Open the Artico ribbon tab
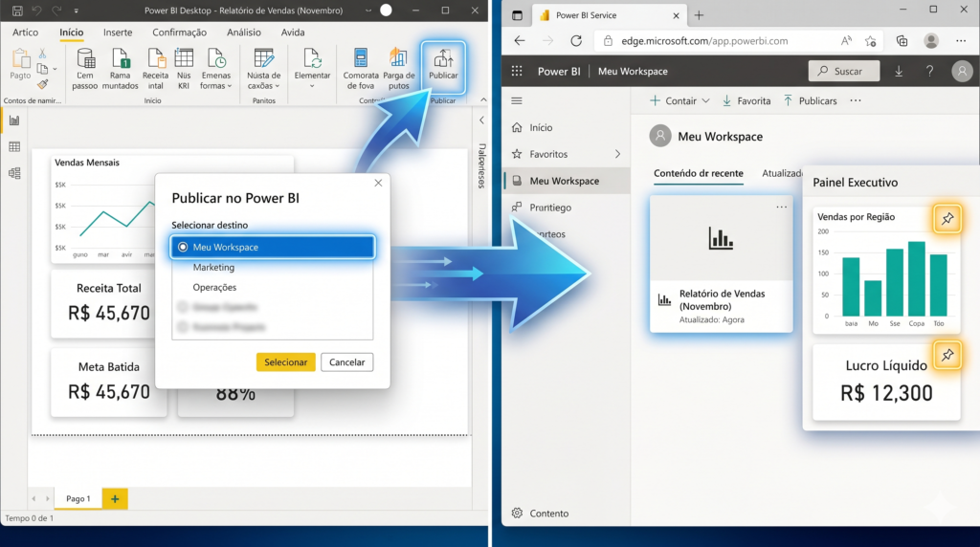The image size is (980, 547). tap(25, 33)
